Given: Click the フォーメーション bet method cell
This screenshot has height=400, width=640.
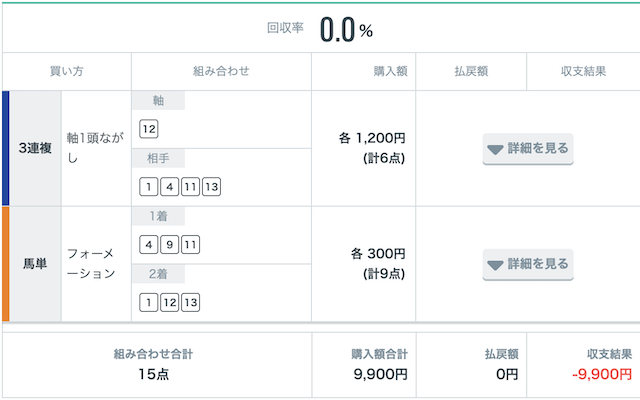Looking at the screenshot, I should [x=96, y=264].
